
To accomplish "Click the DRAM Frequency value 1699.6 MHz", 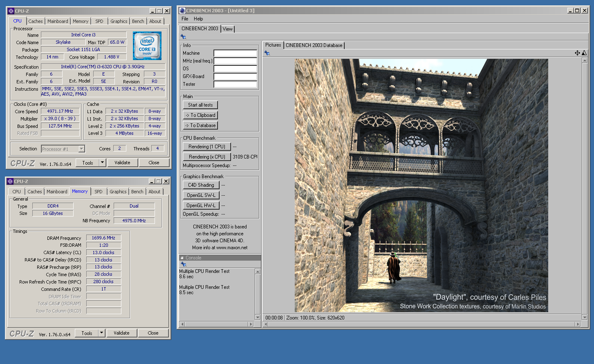I will point(103,238).
